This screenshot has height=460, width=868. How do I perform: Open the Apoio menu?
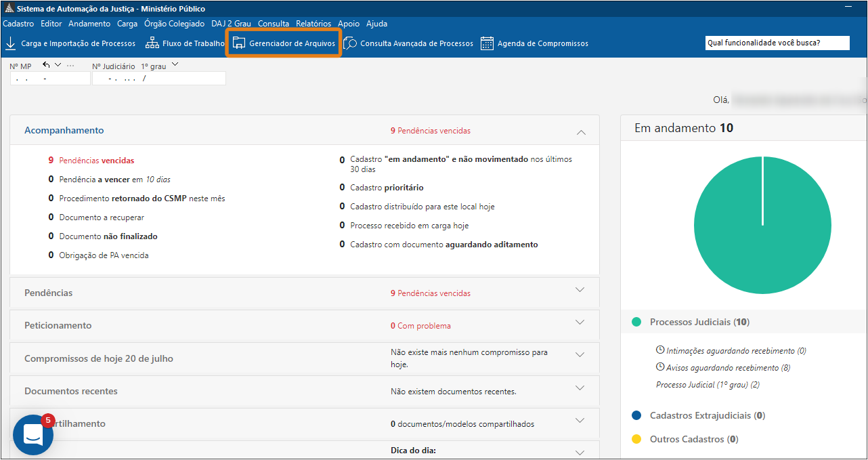pos(349,24)
